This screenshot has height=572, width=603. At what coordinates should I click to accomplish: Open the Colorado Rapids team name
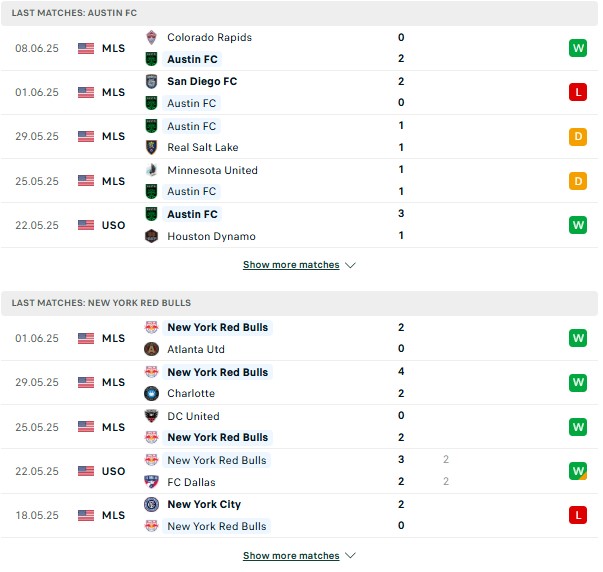click(210, 37)
